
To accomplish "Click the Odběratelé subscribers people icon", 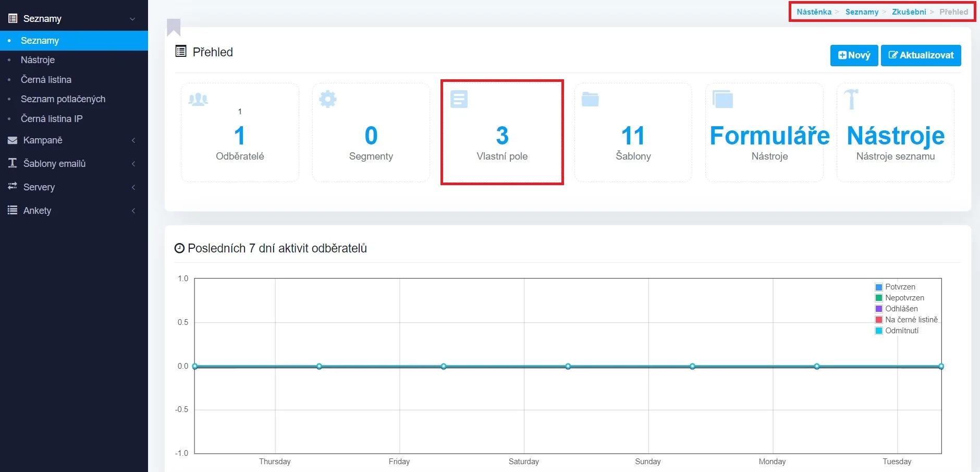I will coord(198,99).
